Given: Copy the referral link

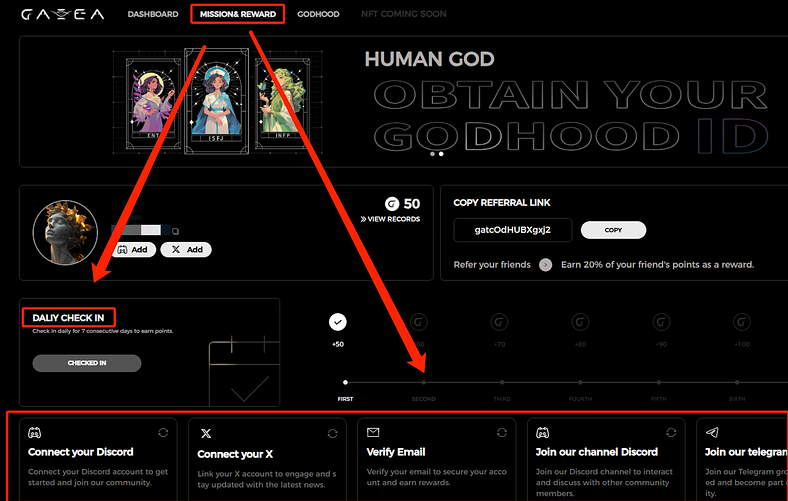Looking at the screenshot, I should pos(614,230).
